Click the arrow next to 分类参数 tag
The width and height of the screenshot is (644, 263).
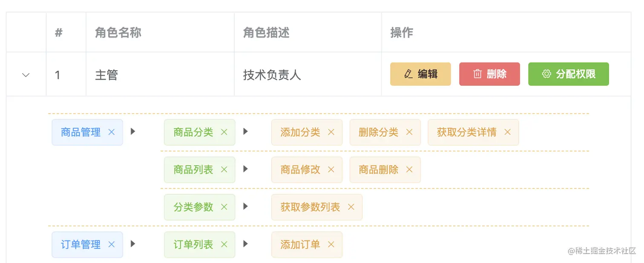245,207
